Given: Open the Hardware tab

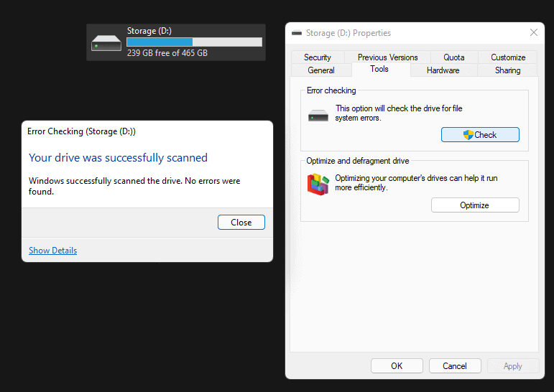Looking at the screenshot, I should (443, 70).
